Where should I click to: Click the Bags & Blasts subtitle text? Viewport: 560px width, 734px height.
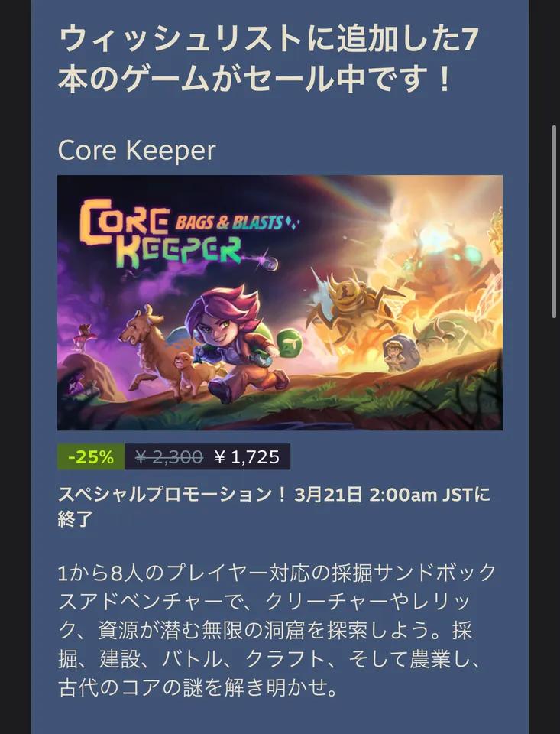coord(228,222)
